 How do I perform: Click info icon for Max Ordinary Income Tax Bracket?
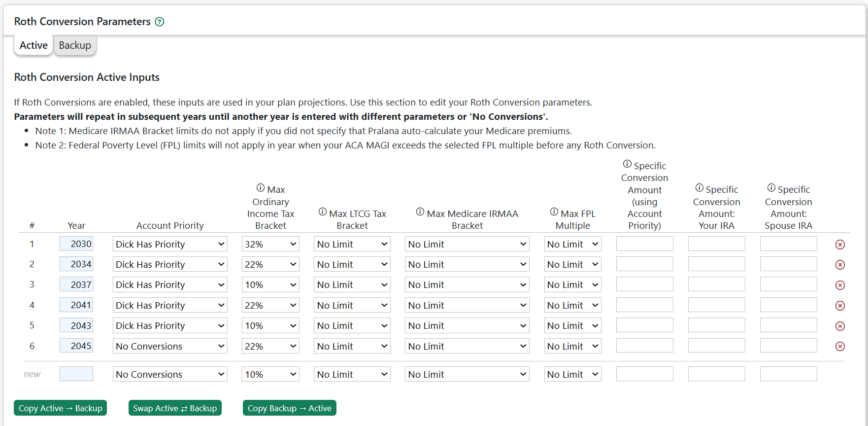[261, 188]
